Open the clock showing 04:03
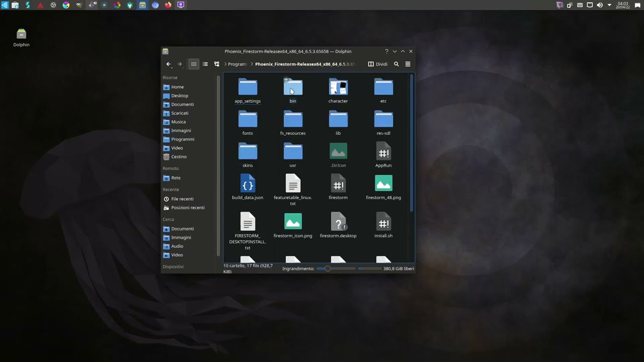The image size is (644, 362). [623, 5]
